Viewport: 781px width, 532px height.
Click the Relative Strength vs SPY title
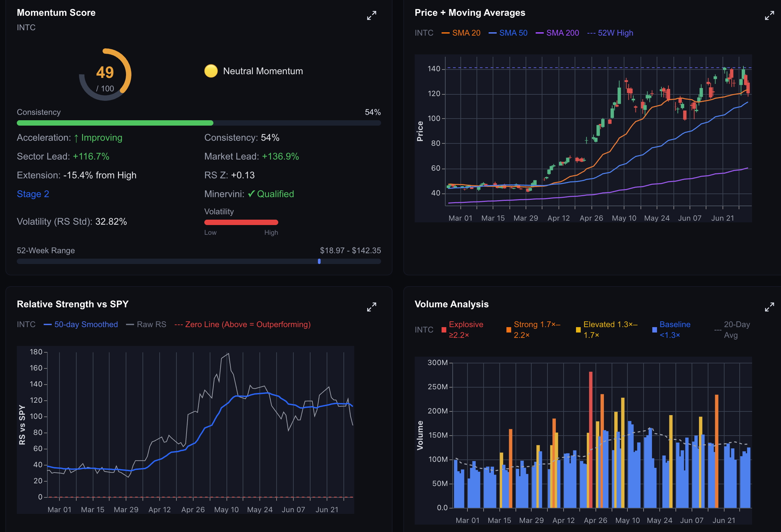tap(73, 304)
